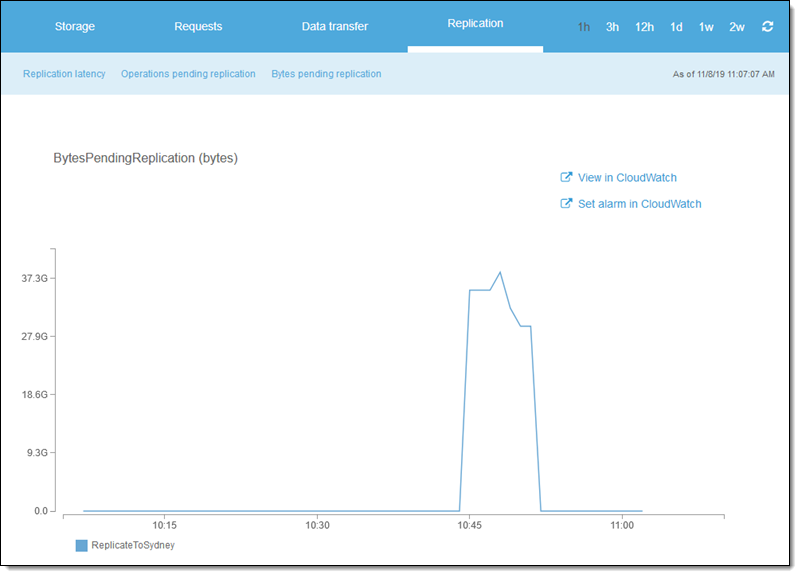Screen dimensions: 800x576
Task: Select the Replication tab
Action: (x=475, y=24)
